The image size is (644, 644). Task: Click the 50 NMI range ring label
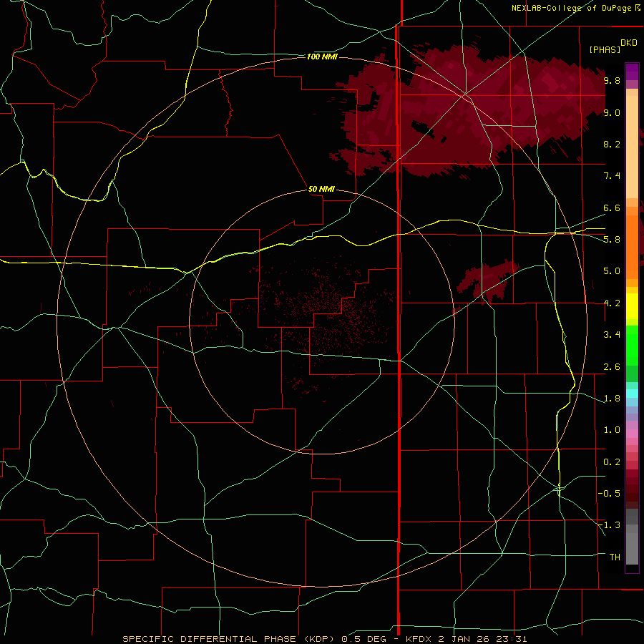click(321, 189)
